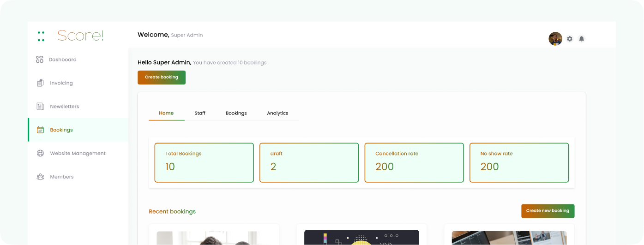Click the Create new booking button
This screenshot has width=644, height=245.
pos(548,211)
